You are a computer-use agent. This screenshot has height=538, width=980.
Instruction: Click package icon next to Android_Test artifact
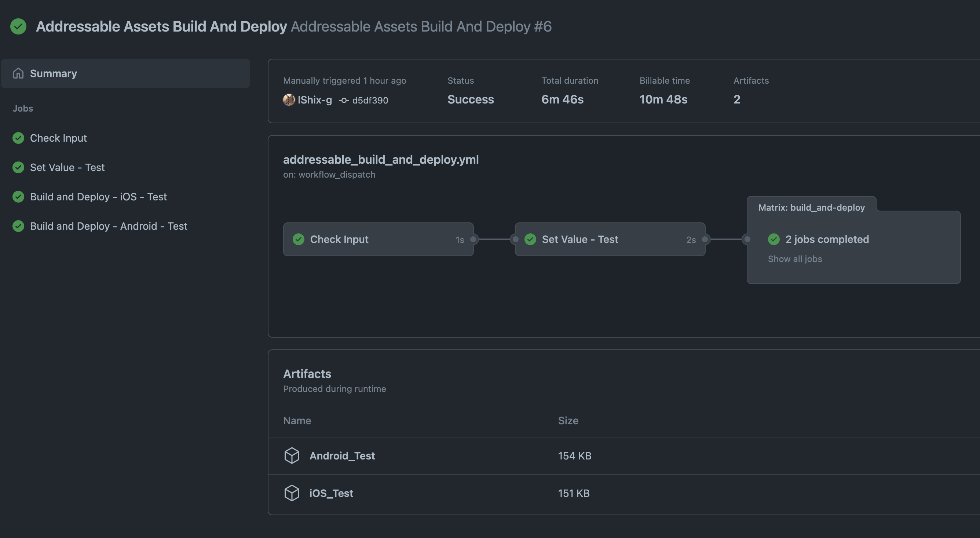pyautogui.click(x=292, y=456)
